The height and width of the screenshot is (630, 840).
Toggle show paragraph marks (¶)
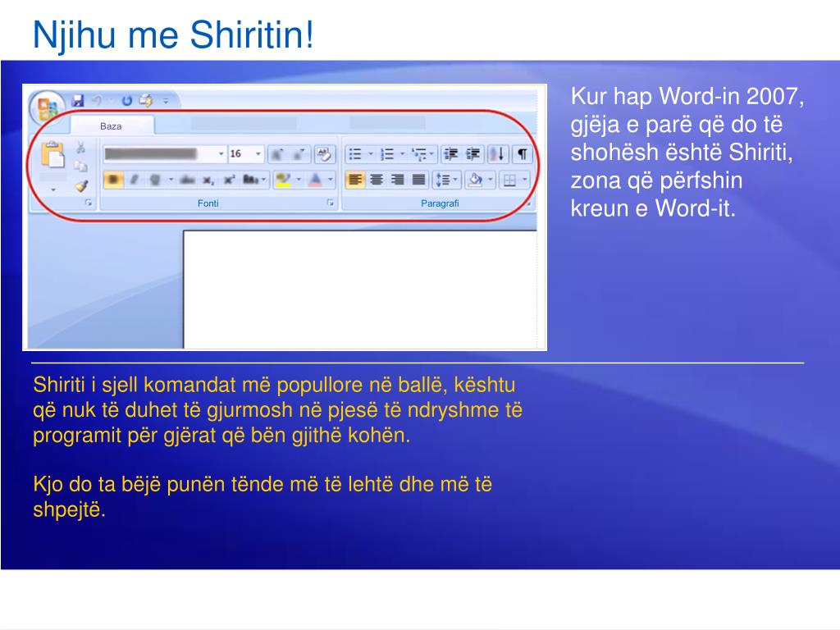coord(523,154)
